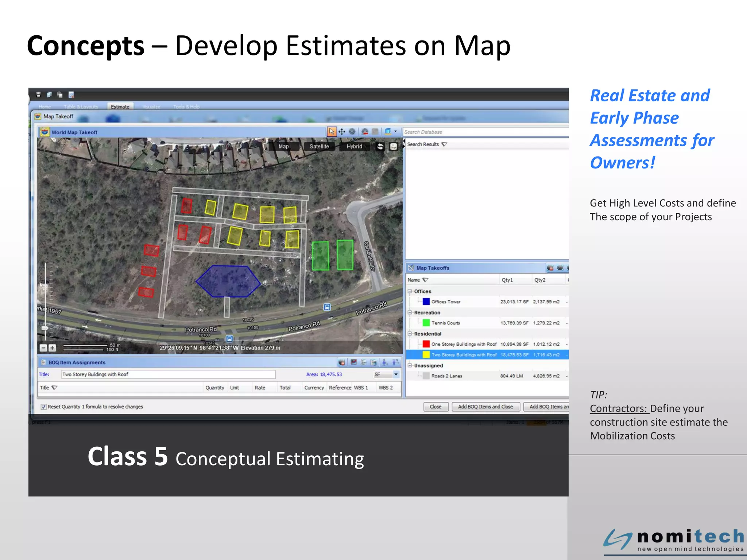The image size is (747, 560).
Task: Click the save icon in the quick access bar
Action: pyautogui.click(x=38, y=95)
